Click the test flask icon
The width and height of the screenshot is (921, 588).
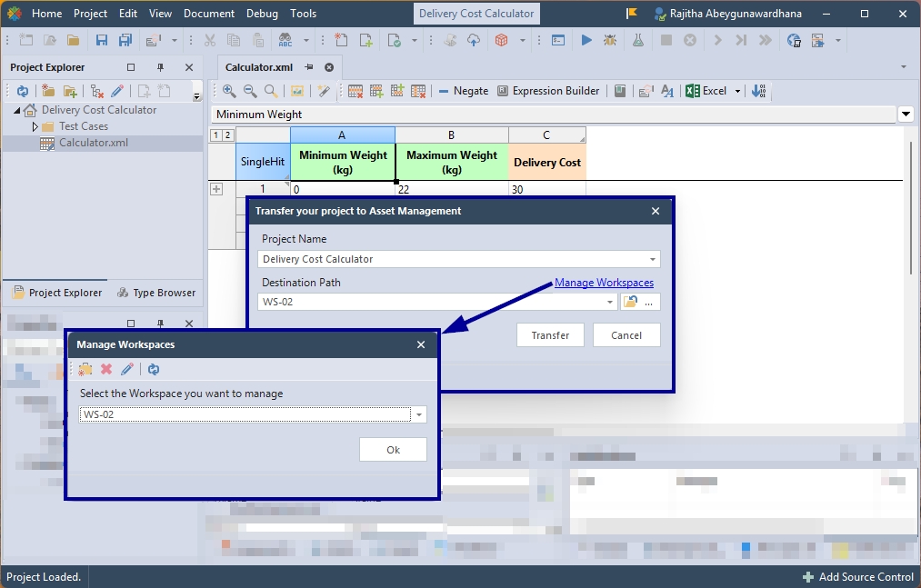638,40
